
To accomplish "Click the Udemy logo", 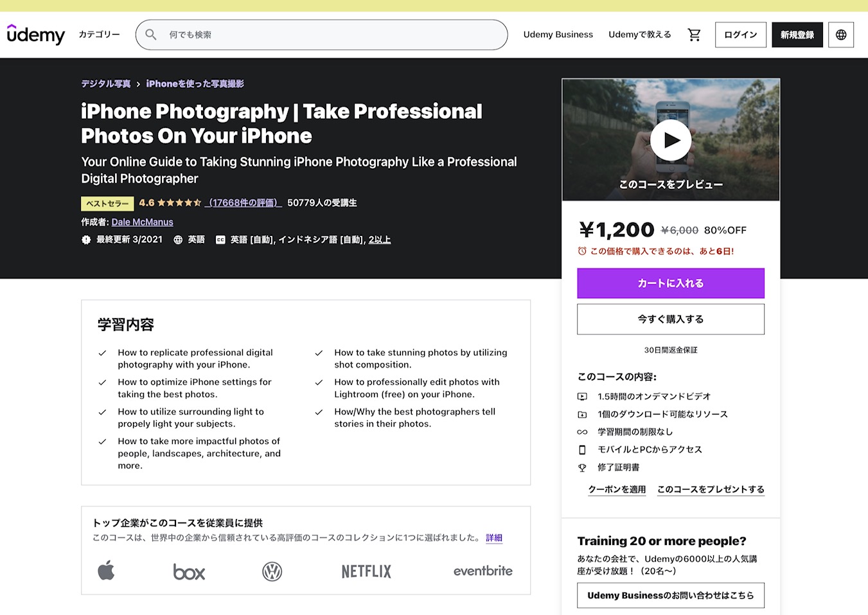I will (36, 35).
